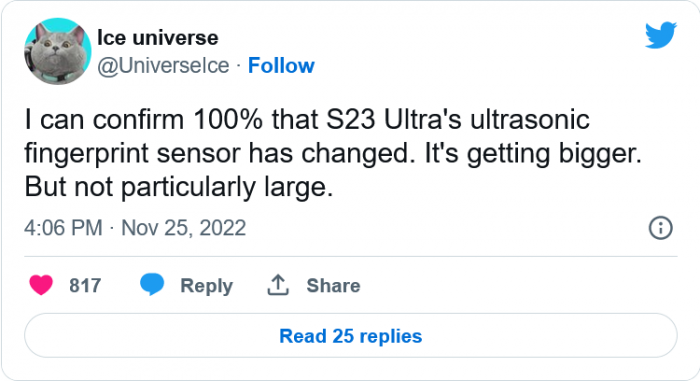Screen dimensions: 700x381
Task: Click the Ice universe display name
Action: point(158,38)
